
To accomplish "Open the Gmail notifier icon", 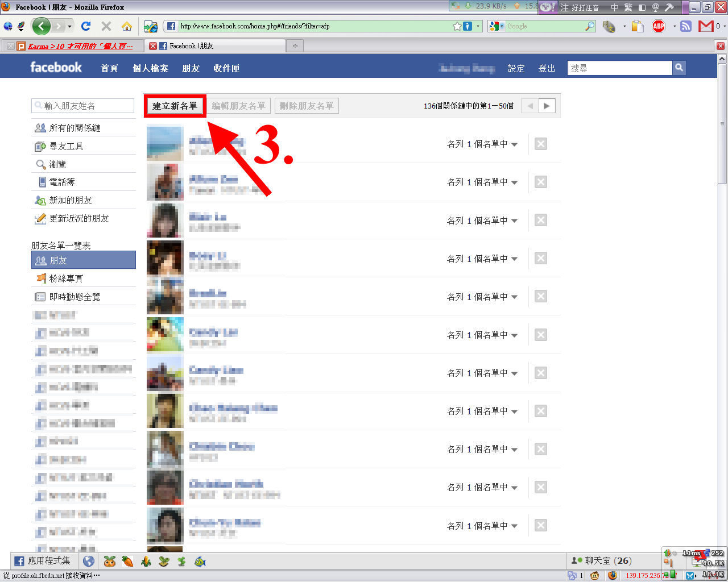I will 706,26.
